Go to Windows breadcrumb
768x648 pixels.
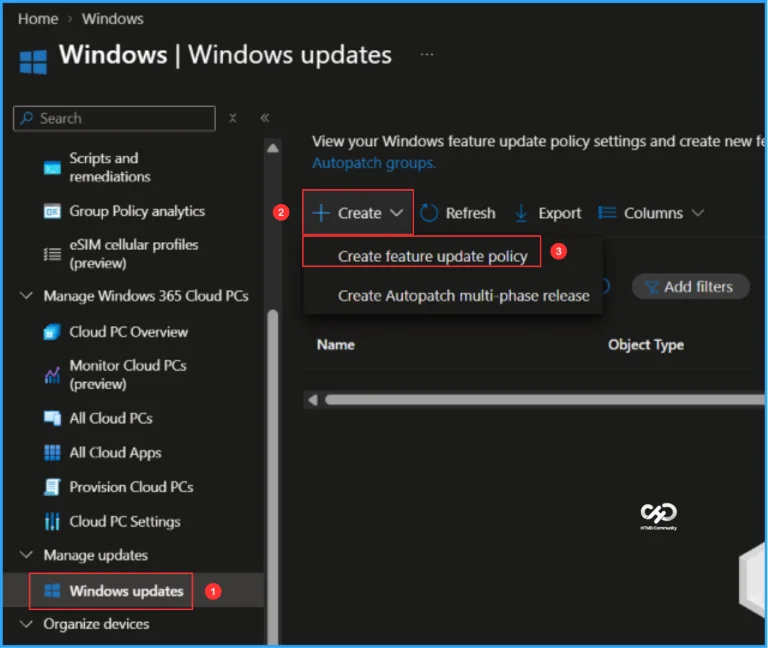[x=112, y=19]
